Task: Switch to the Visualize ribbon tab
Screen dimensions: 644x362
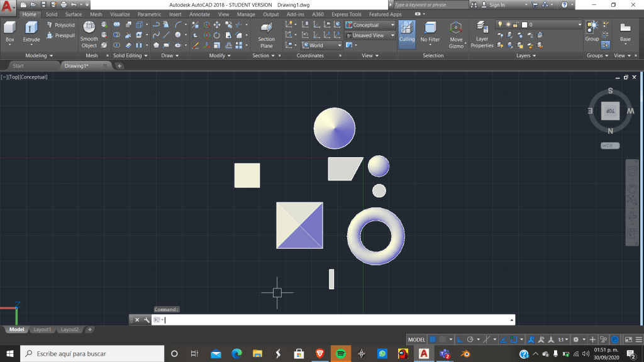Action: pyautogui.click(x=119, y=14)
